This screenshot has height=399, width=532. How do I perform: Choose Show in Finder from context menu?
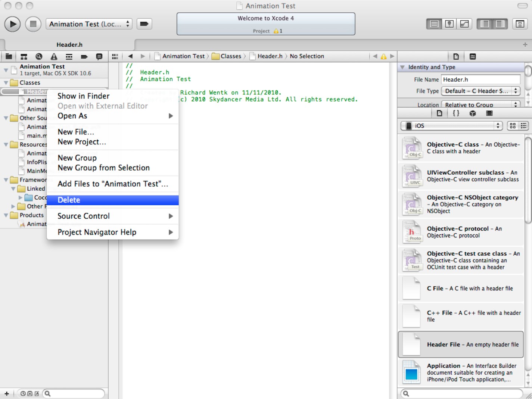112,96
